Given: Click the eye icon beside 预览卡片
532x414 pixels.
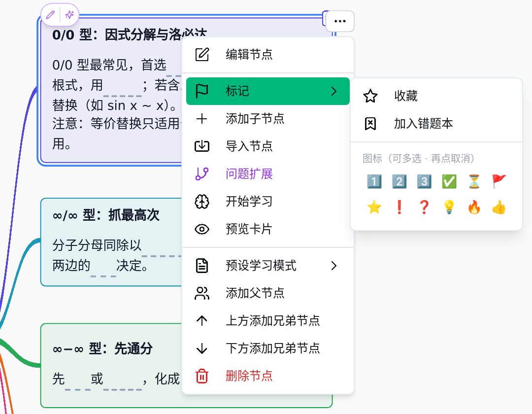Looking at the screenshot, I should tap(202, 229).
